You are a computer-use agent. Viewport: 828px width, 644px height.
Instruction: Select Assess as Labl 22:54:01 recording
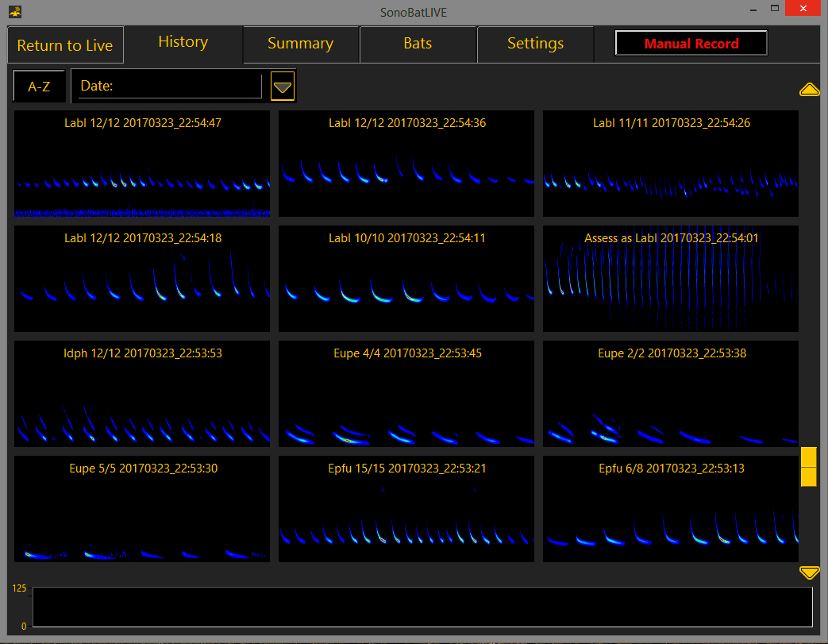(x=670, y=279)
